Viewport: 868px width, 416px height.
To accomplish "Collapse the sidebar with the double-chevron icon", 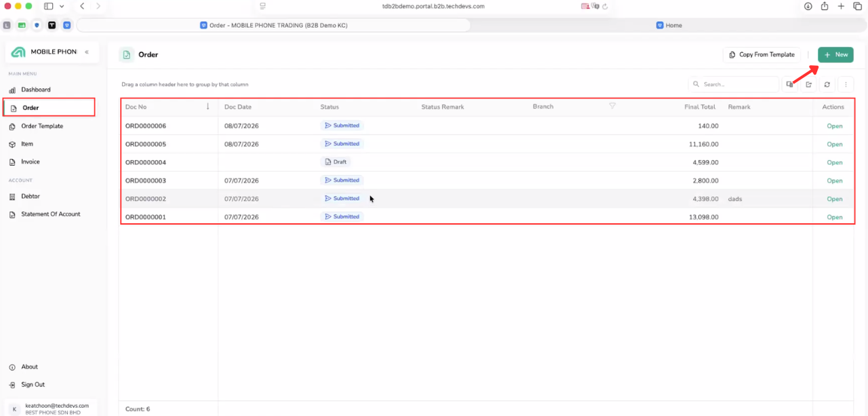I will pos(87,52).
